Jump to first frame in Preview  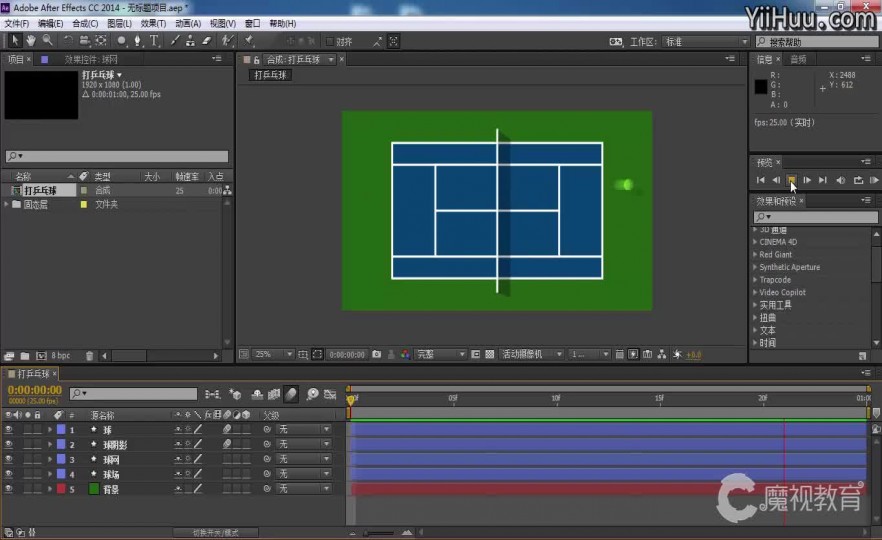pyautogui.click(x=760, y=179)
